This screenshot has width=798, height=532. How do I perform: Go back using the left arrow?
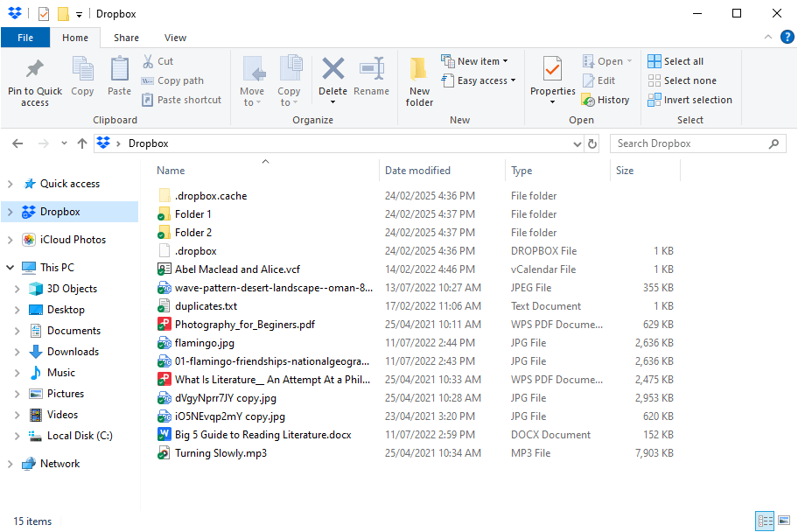[17, 143]
